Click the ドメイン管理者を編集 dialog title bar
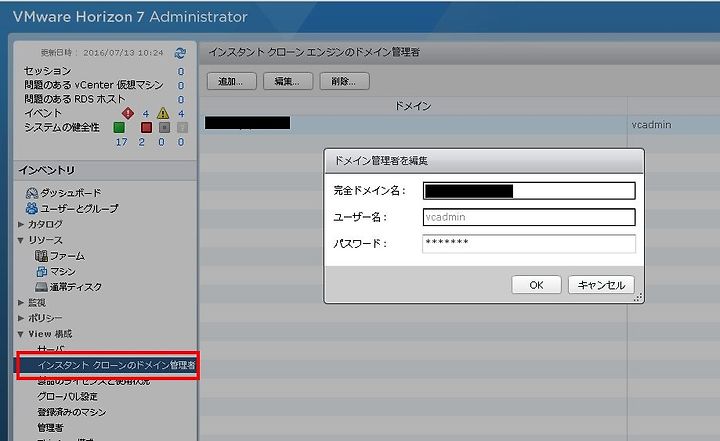Viewport: 720px width, 441px height. coord(484,161)
